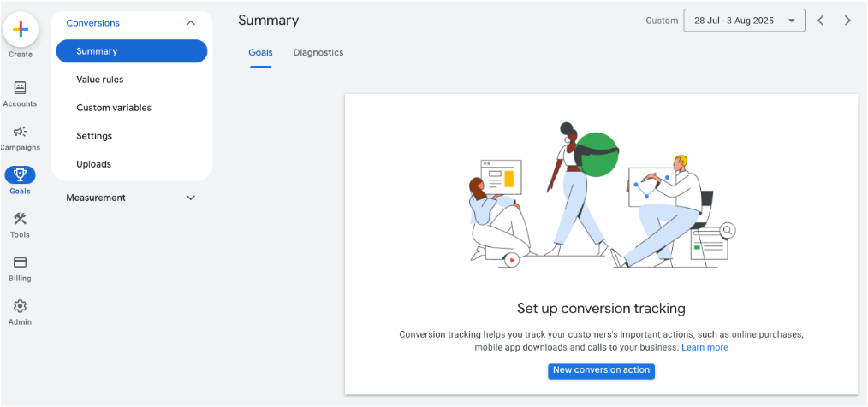Screen dimensions: 868x407
Task: Click the conversion tracking illustration
Action: pos(601,195)
